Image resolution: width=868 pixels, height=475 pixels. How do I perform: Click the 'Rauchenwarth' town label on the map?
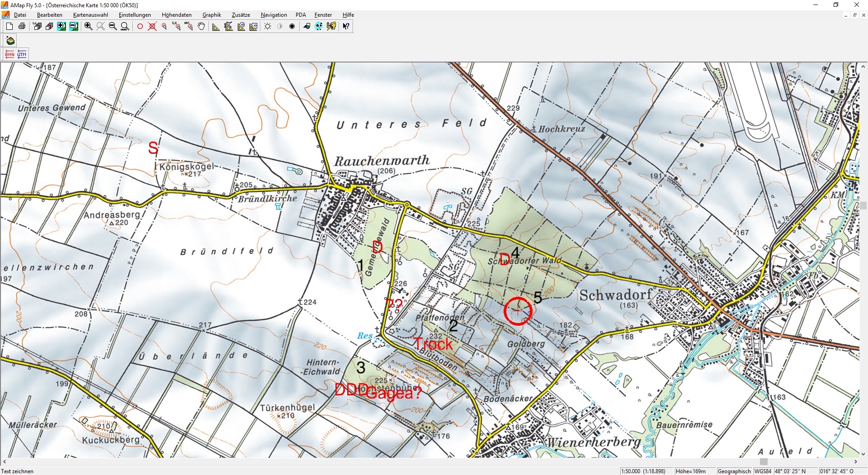(x=382, y=161)
